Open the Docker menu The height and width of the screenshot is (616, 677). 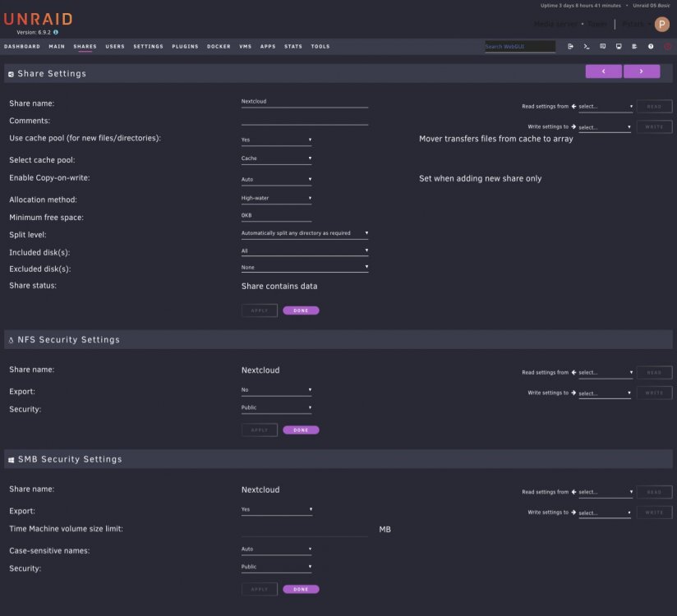coord(219,46)
